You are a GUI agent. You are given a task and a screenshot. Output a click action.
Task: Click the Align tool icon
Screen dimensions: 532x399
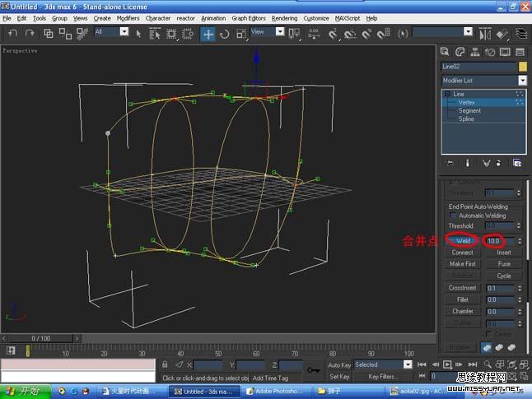click(502, 34)
